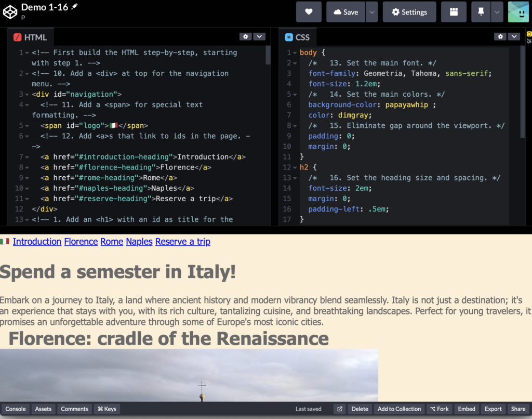Fold CSS h2 rule at line 12

[x=295, y=168]
